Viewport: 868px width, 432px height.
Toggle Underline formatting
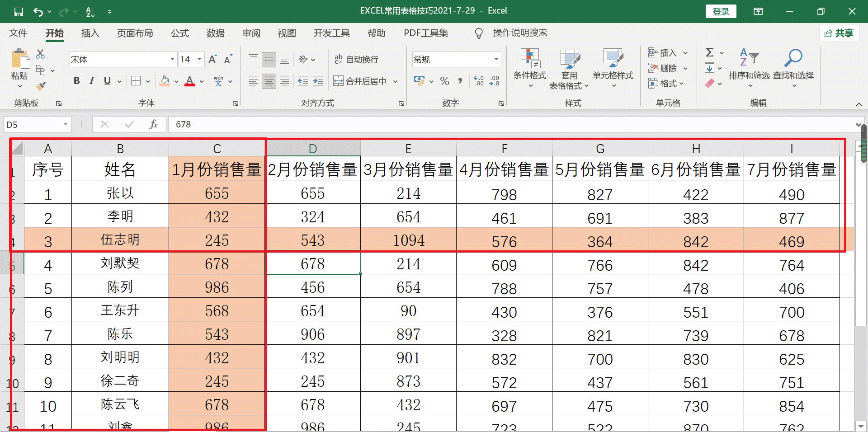[x=107, y=81]
